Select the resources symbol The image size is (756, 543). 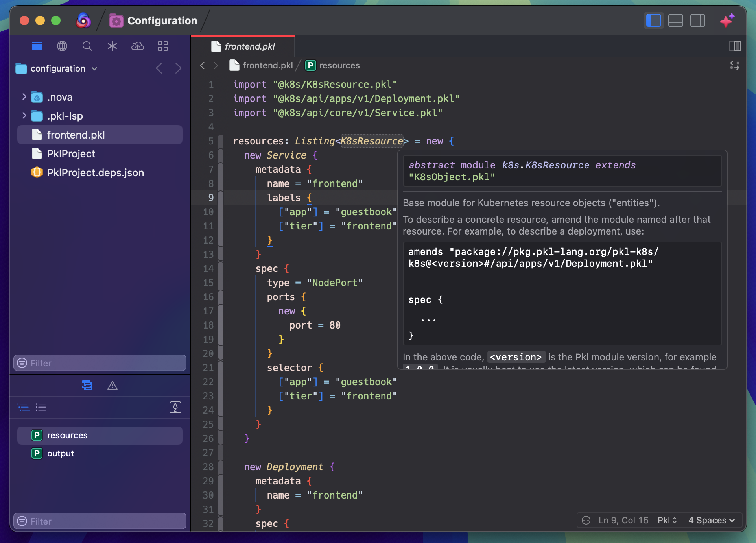click(x=100, y=435)
